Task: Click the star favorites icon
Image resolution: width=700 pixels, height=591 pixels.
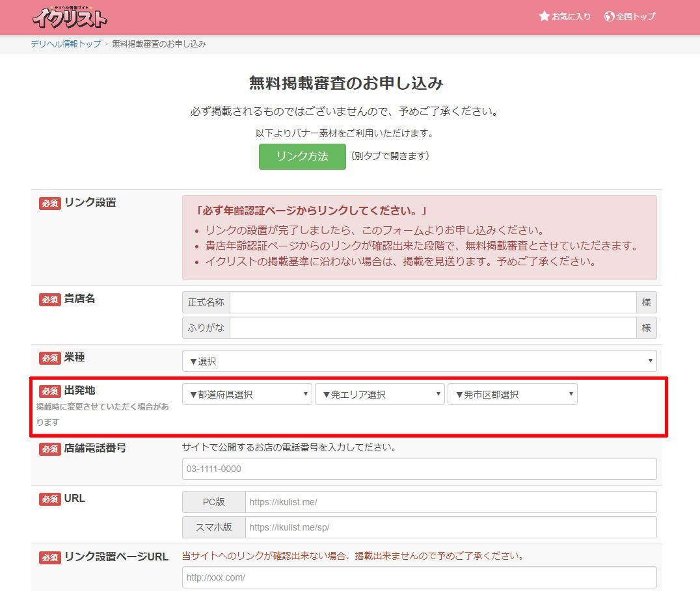Action: pyautogui.click(x=545, y=16)
